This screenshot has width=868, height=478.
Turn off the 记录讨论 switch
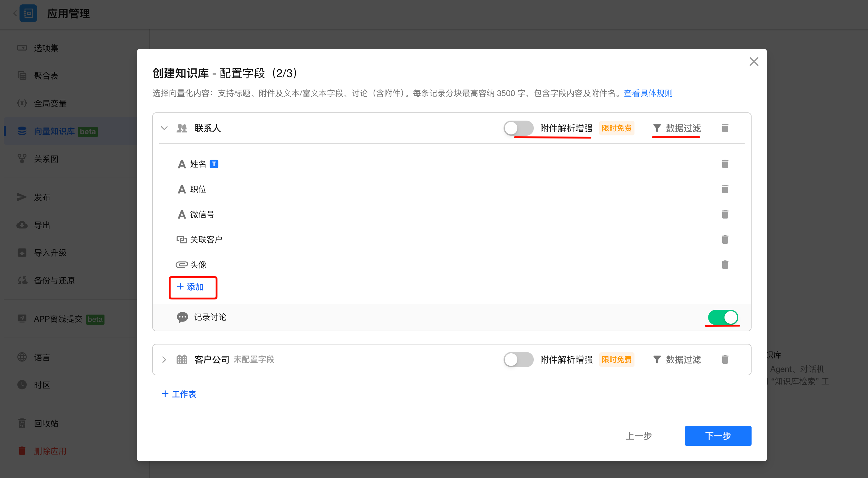coord(723,317)
